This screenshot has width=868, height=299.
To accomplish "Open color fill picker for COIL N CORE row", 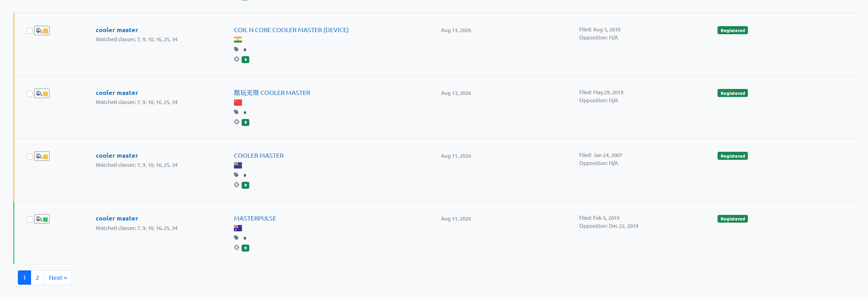I will (x=42, y=31).
